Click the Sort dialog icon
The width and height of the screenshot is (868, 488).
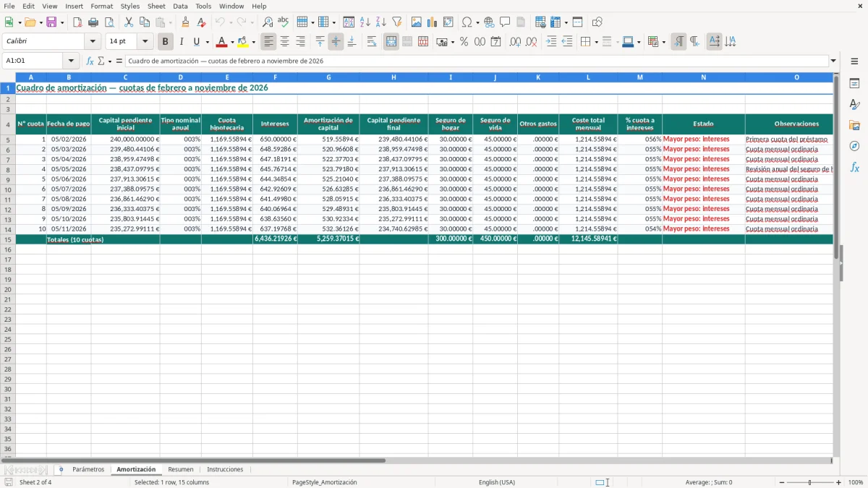point(349,22)
